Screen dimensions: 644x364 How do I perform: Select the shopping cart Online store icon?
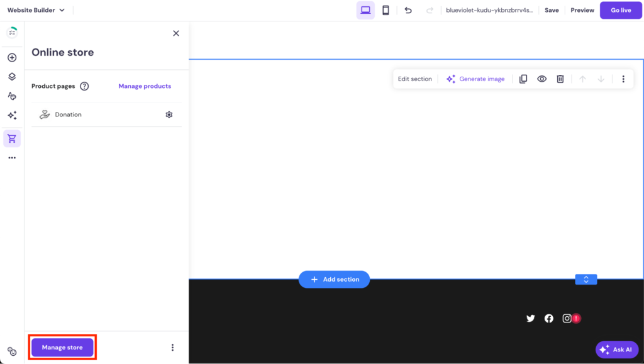(11, 138)
